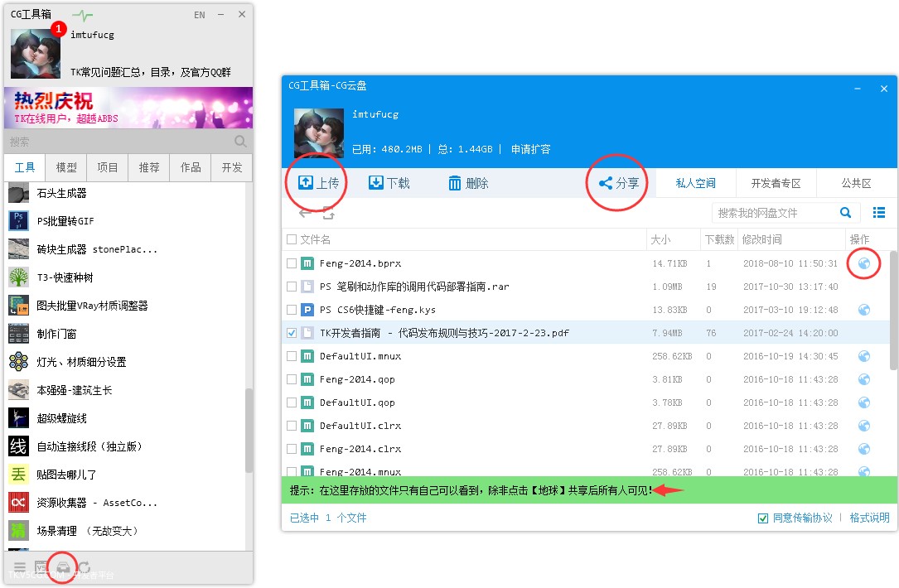
Task: Open the hamburger menu in toolbox bottom bar
Action: point(20,568)
